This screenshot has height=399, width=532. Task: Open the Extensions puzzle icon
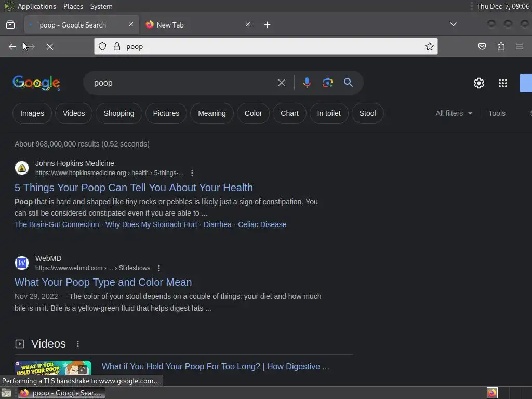[501, 46]
